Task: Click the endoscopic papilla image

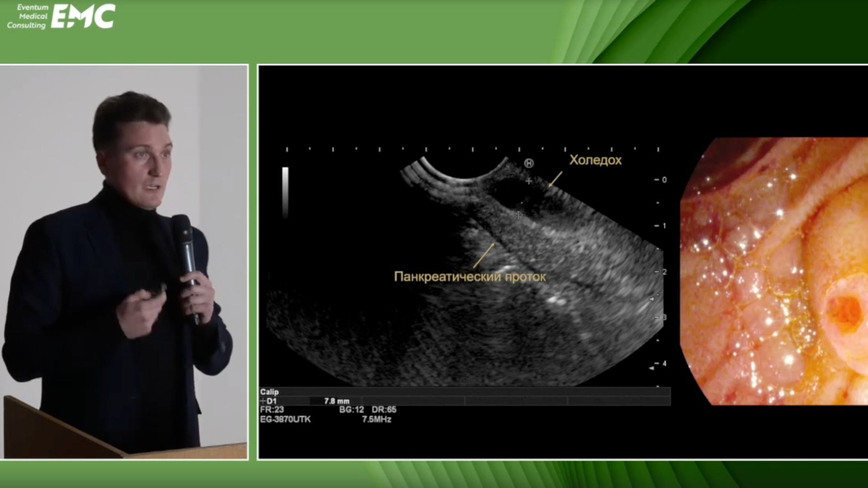Action: [774, 271]
